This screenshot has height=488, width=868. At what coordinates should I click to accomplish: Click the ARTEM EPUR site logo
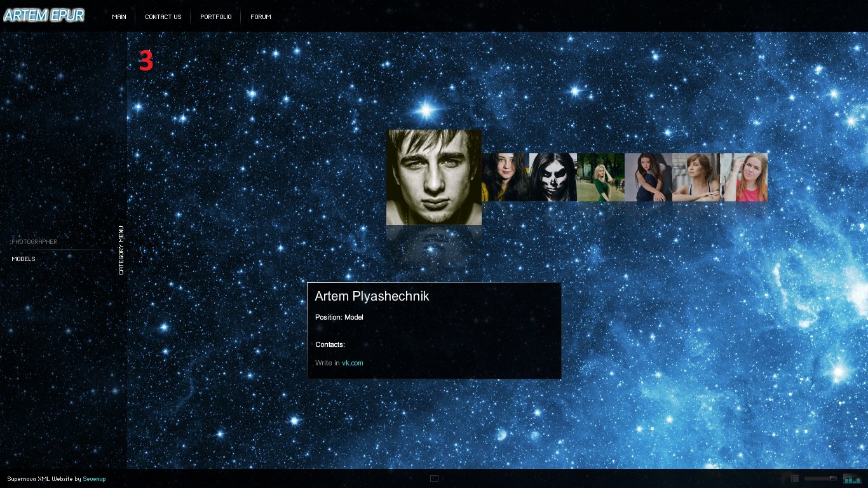pos(44,16)
